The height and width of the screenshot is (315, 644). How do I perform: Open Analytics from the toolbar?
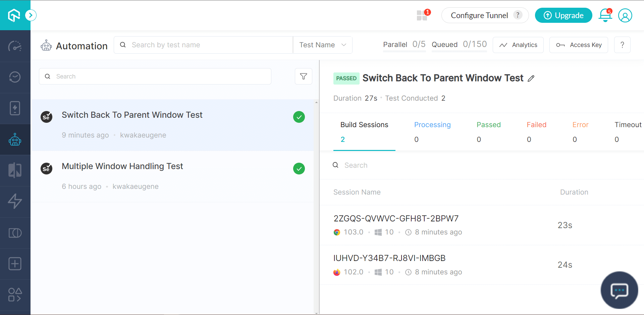coord(518,45)
